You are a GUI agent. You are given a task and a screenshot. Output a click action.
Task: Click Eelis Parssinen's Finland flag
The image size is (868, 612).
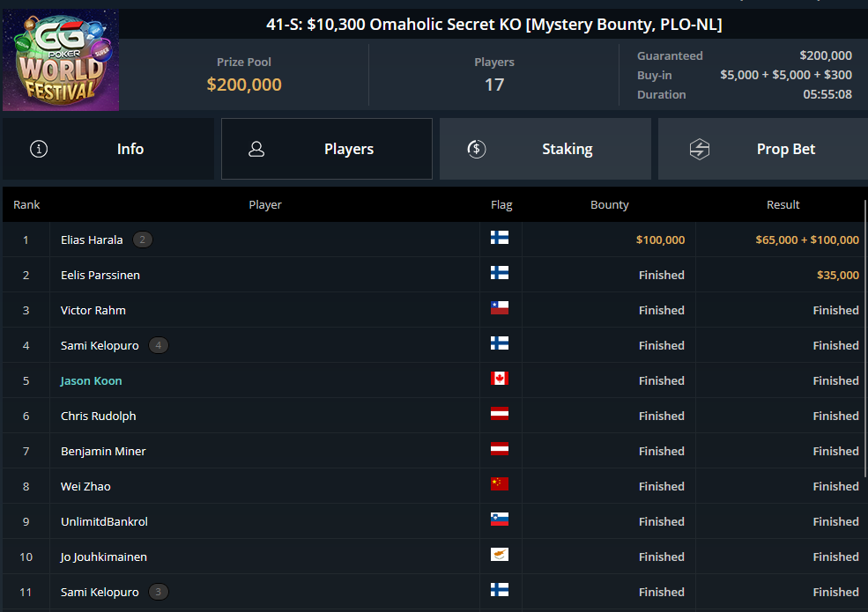pyautogui.click(x=500, y=273)
